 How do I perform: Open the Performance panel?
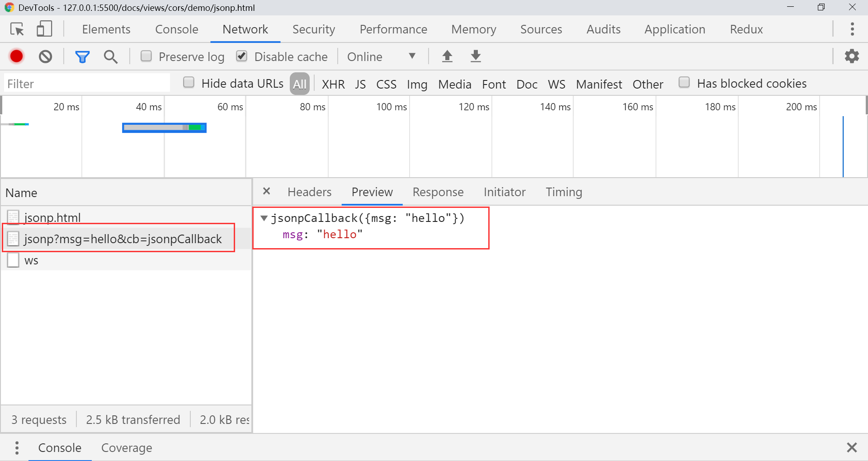[x=393, y=29]
